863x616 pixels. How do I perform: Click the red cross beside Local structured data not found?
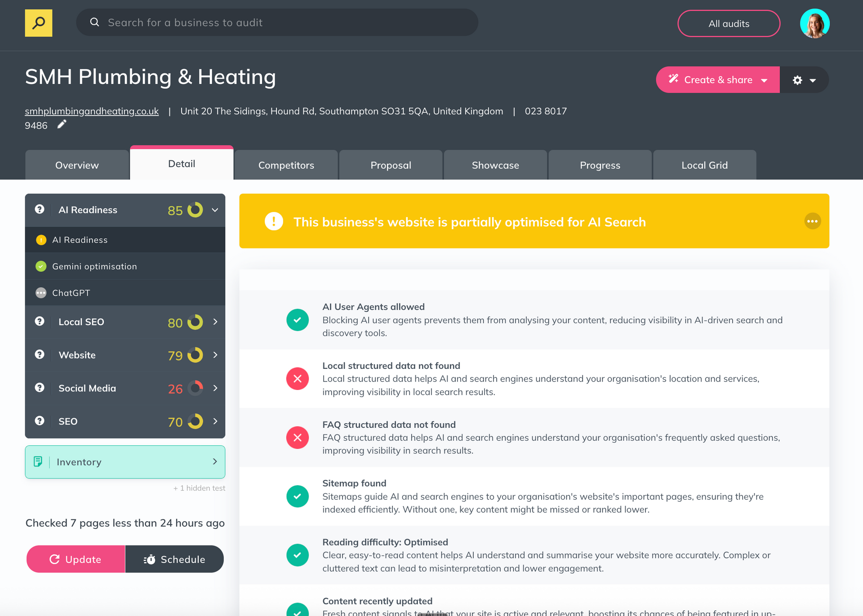(x=297, y=379)
